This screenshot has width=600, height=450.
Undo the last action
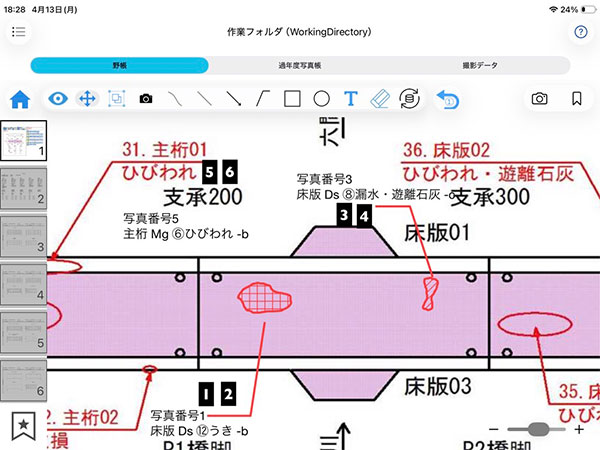(448, 99)
